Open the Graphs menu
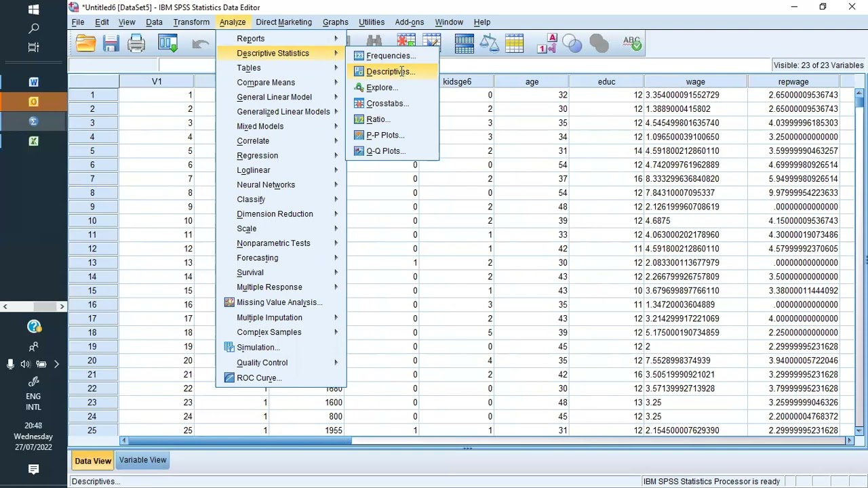This screenshot has width=868, height=488. click(335, 22)
